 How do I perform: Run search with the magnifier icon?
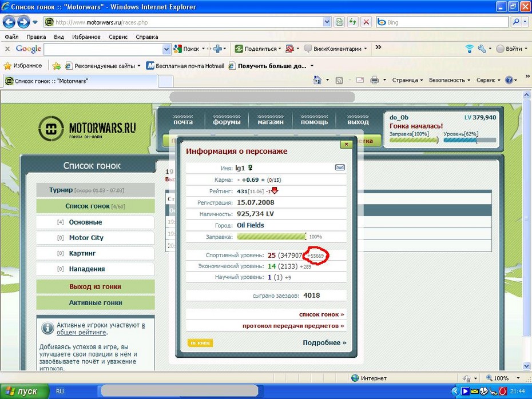tap(516, 22)
